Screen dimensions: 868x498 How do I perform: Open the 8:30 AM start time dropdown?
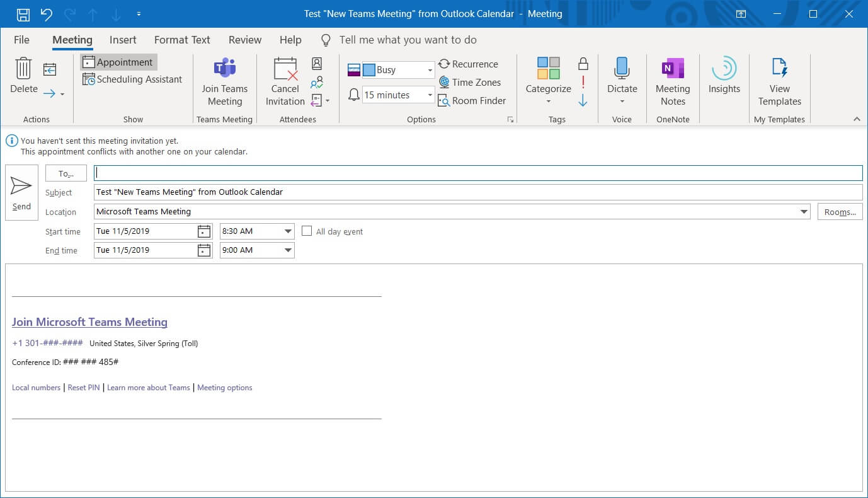[x=288, y=231]
